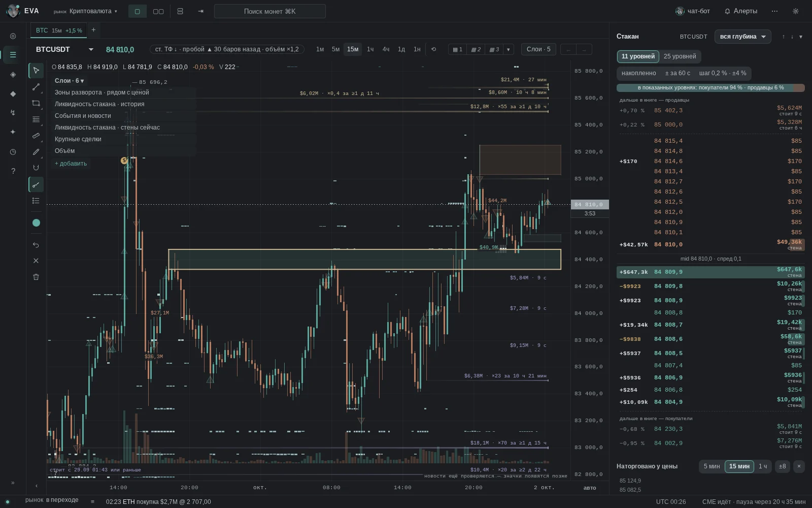Set chart timeframe to 1ч

[370, 49]
